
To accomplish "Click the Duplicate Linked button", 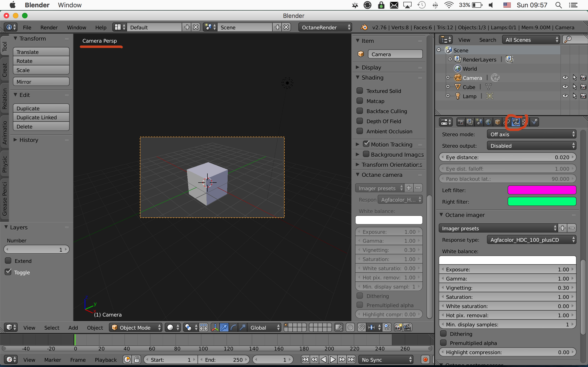I will coord(41,117).
